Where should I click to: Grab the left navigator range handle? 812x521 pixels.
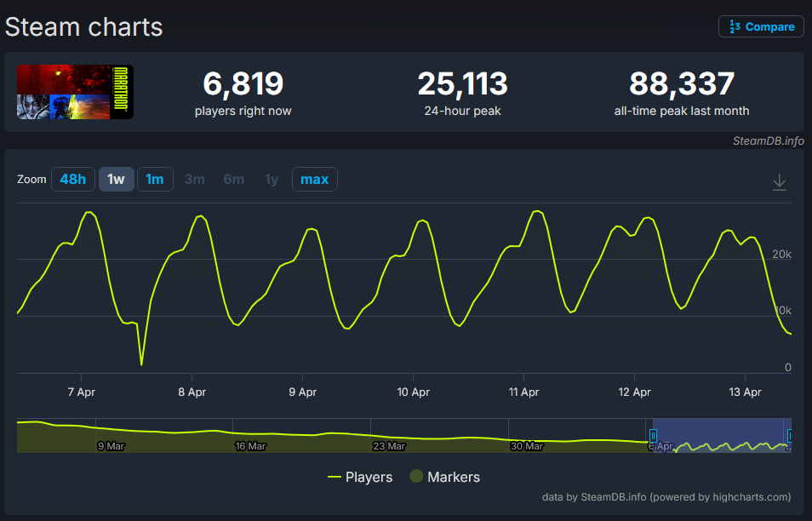(x=653, y=436)
